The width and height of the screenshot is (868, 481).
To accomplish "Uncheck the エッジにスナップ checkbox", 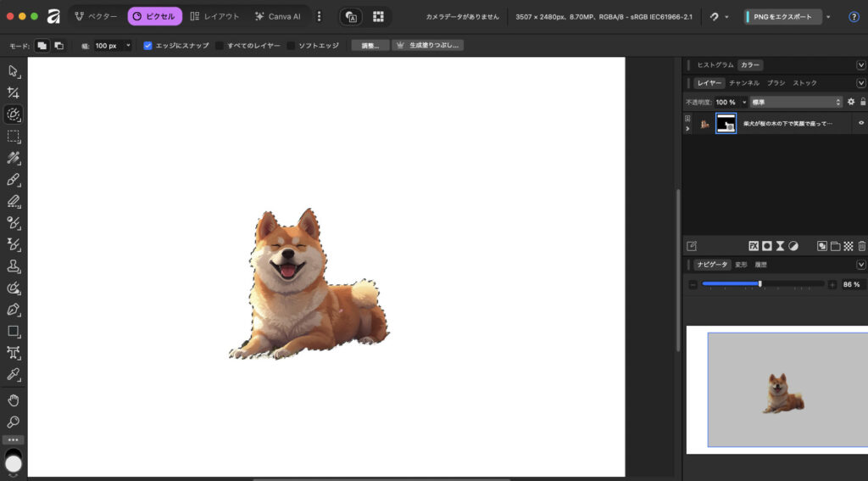I will (147, 46).
